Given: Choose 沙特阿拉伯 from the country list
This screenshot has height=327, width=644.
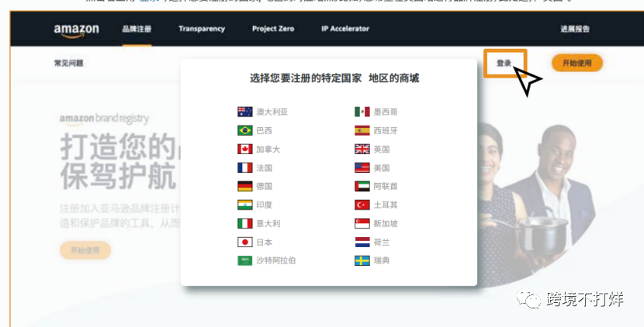Looking at the screenshot, I should (x=276, y=260).
